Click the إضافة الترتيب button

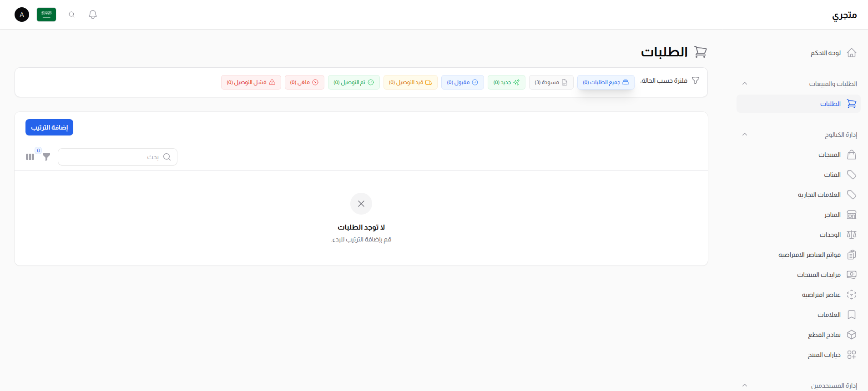pyautogui.click(x=49, y=127)
